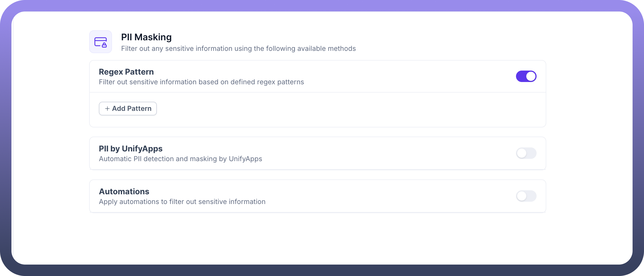The image size is (644, 276).
Task: Enable the PII by UnifyApps toggle
Action: click(x=526, y=153)
